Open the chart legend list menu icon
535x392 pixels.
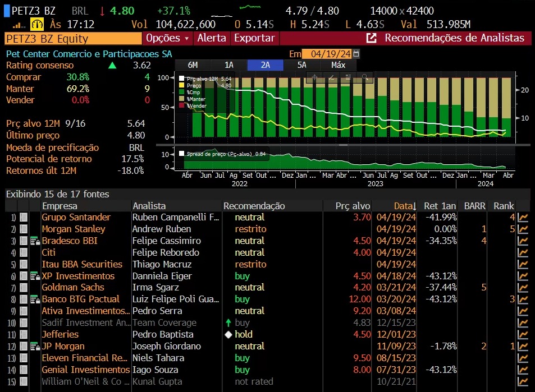pos(348,78)
